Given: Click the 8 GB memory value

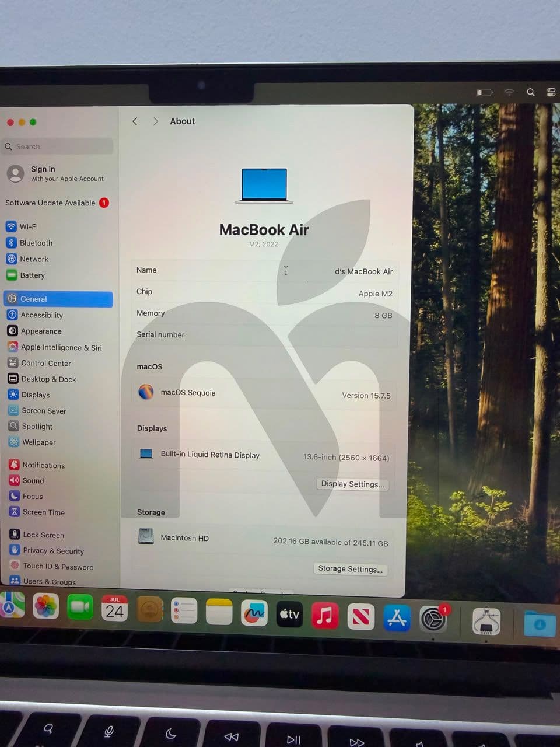Looking at the screenshot, I should [383, 315].
